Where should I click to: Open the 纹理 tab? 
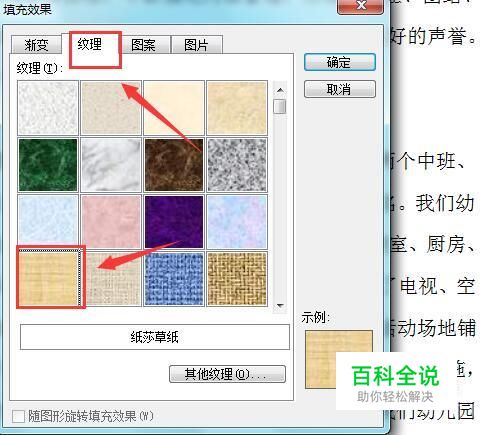[x=90, y=44]
